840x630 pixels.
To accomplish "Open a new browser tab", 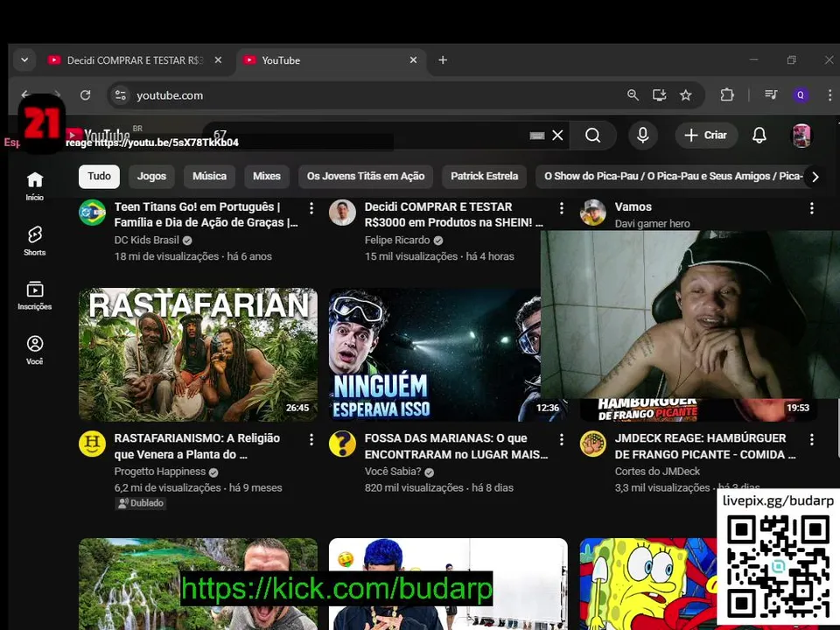I will coord(443,60).
